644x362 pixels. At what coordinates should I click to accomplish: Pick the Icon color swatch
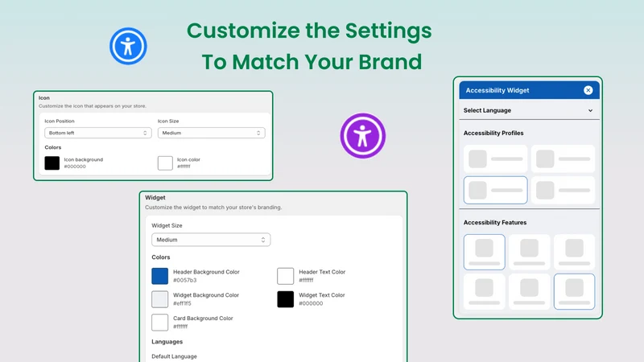165,163
